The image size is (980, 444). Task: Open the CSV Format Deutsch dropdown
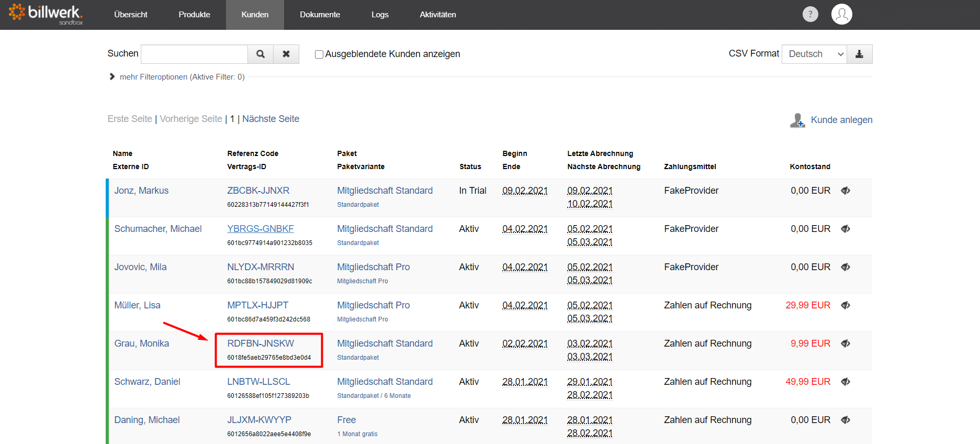pos(814,54)
